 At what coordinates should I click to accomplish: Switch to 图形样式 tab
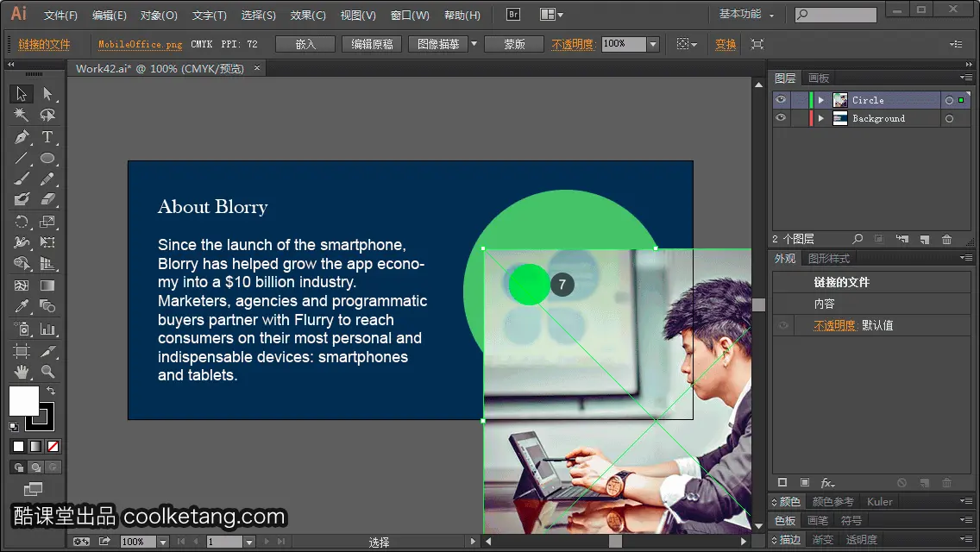click(x=829, y=258)
